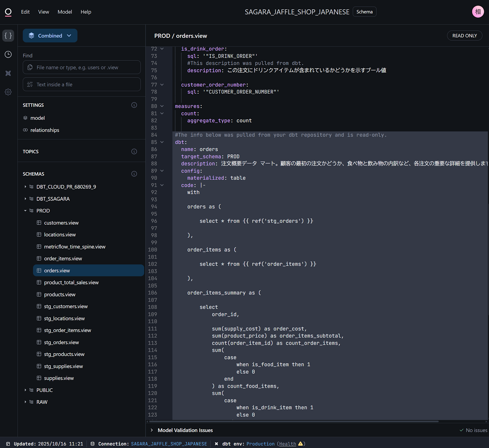Image resolution: width=489 pixels, height=448 pixels.
Task: Fold the measures block at line 80
Action: pyautogui.click(x=162, y=106)
